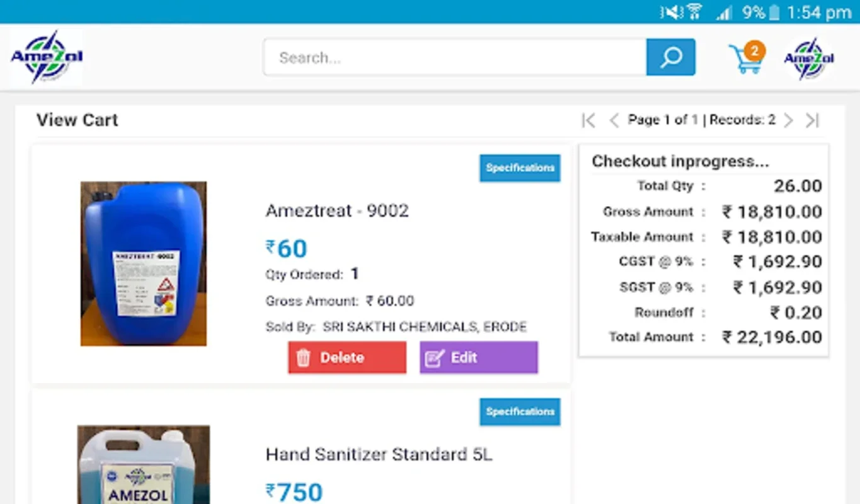Viewport: 860px width, 504px height.
Task: Tap the muted sound icon in status bar
Action: 670,12
